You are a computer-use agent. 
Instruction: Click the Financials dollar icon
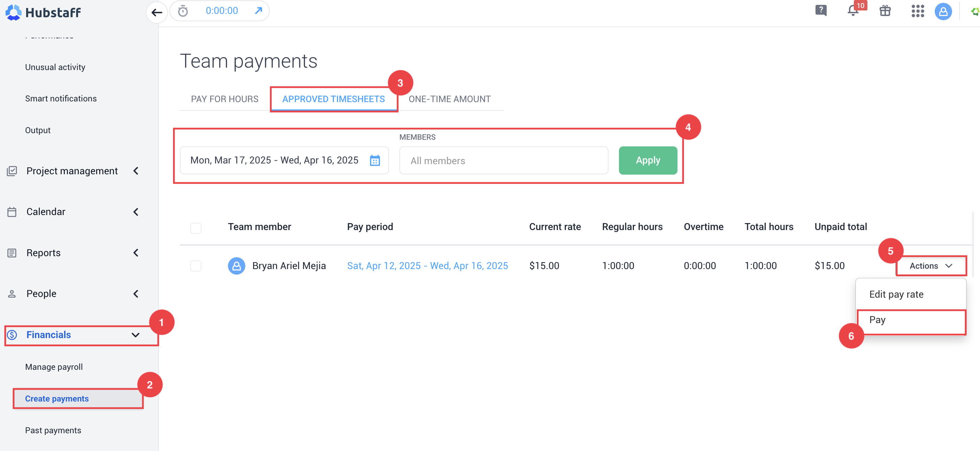tap(12, 335)
